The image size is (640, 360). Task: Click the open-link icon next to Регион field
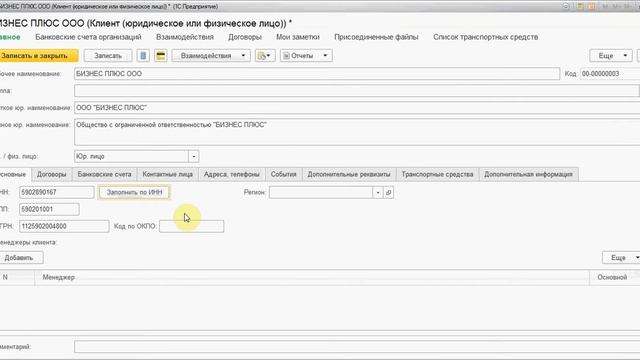point(389,192)
